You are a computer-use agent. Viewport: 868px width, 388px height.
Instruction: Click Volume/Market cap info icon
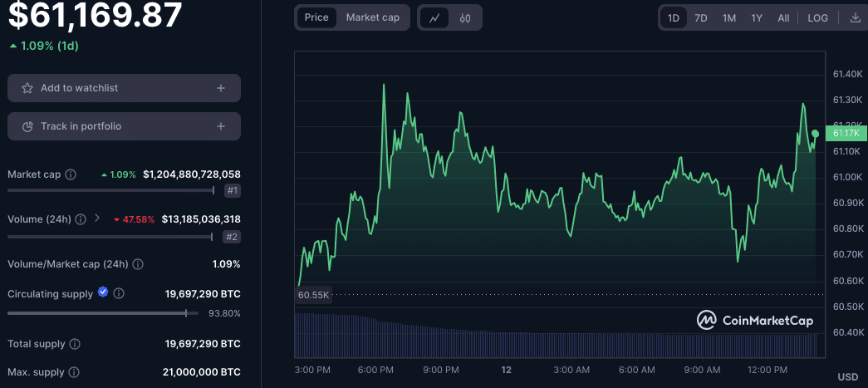[138, 264]
